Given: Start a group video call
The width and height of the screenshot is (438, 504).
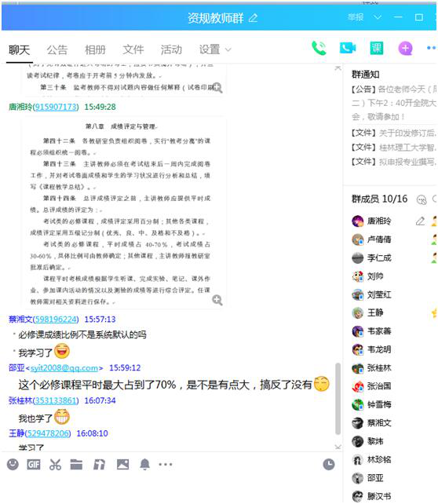Looking at the screenshot, I should point(348,48).
